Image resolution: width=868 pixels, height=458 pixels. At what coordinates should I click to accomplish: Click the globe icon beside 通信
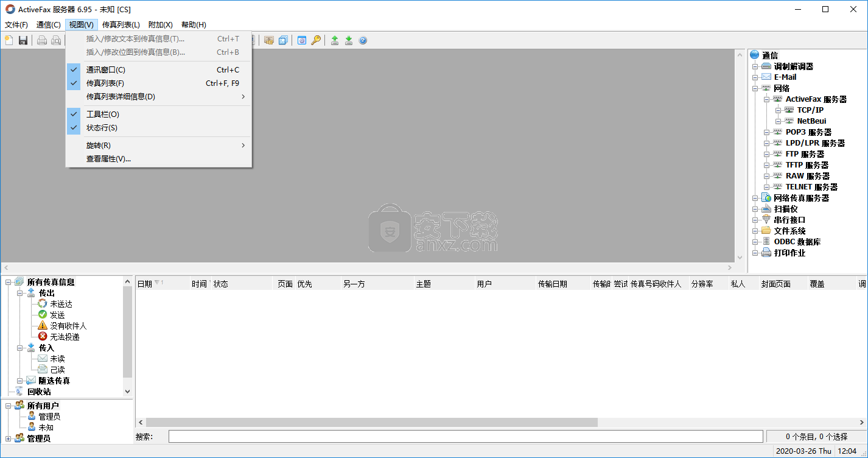[x=755, y=55]
